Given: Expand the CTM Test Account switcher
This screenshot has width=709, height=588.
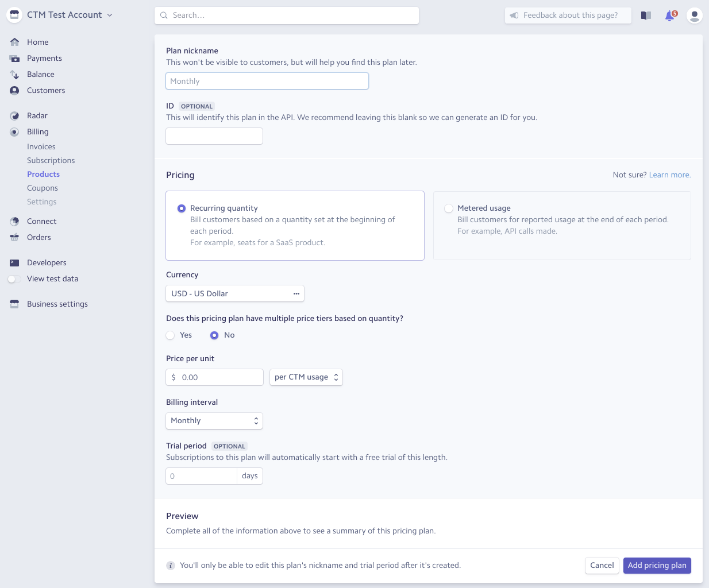Looking at the screenshot, I should click(64, 15).
